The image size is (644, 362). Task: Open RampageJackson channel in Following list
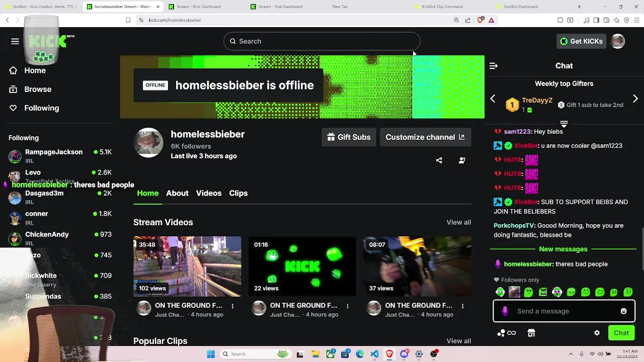[x=60, y=156]
